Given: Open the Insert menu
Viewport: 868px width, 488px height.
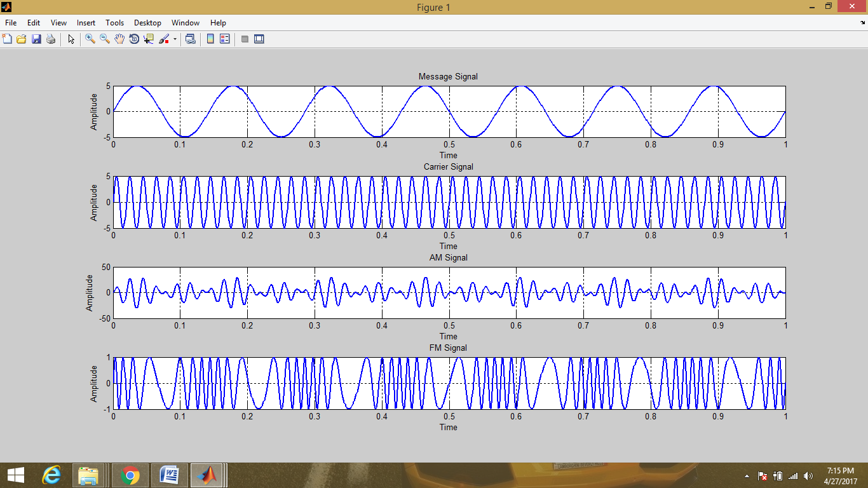Looking at the screenshot, I should pos(86,22).
